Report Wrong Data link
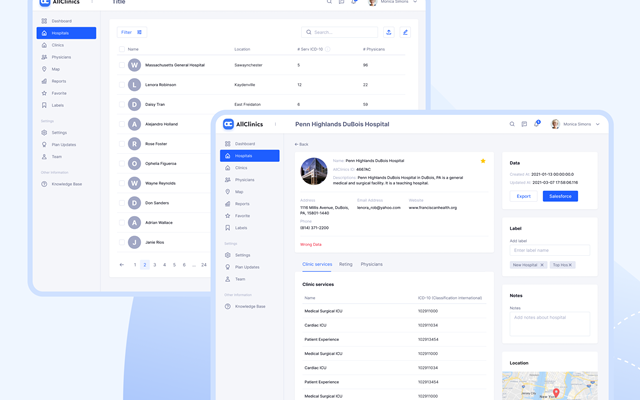This screenshot has width=640, height=400. (311, 244)
